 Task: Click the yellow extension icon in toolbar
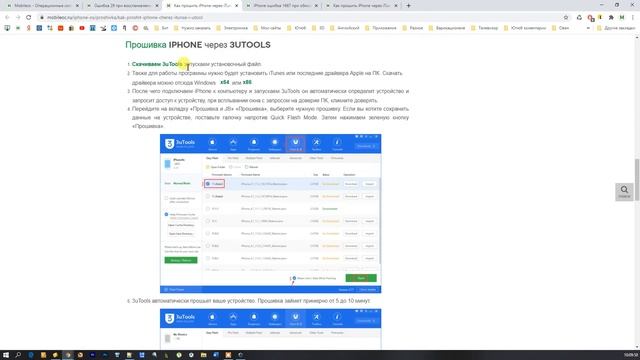(600, 18)
